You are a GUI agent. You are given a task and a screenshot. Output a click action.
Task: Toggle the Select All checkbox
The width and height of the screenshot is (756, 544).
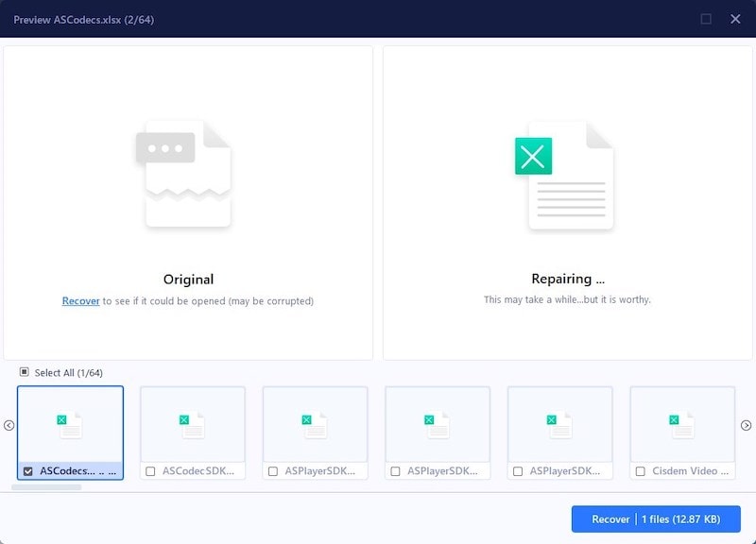[x=25, y=372]
